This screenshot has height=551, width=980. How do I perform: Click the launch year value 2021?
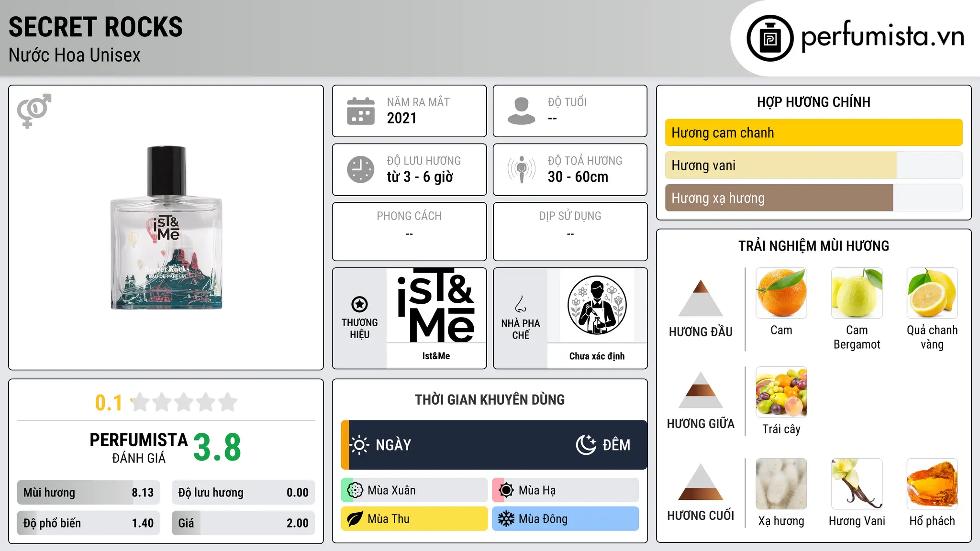click(402, 118)
